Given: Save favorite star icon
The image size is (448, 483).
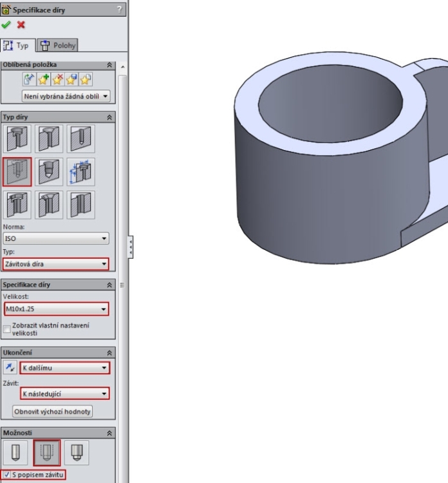Looking at the screenshot, I should tap(71, 79).
